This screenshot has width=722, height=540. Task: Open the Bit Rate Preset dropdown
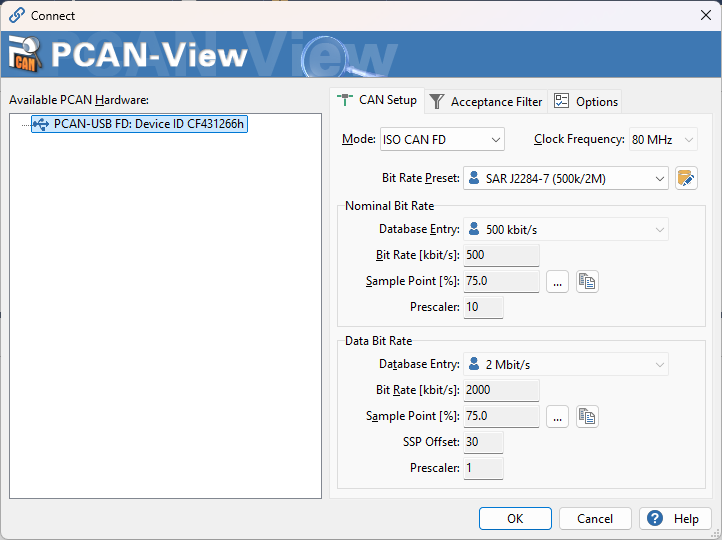pyautogui.click(x=565, y=178)
